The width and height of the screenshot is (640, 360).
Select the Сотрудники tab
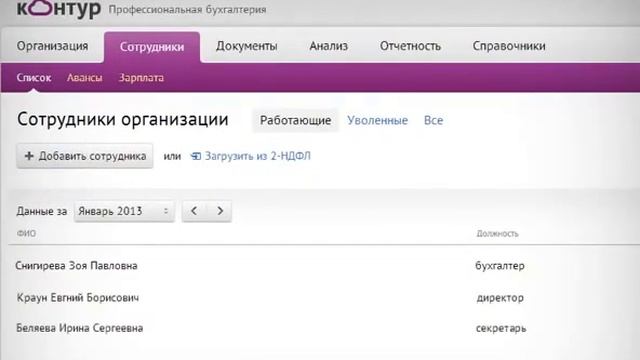click(152, 47)
